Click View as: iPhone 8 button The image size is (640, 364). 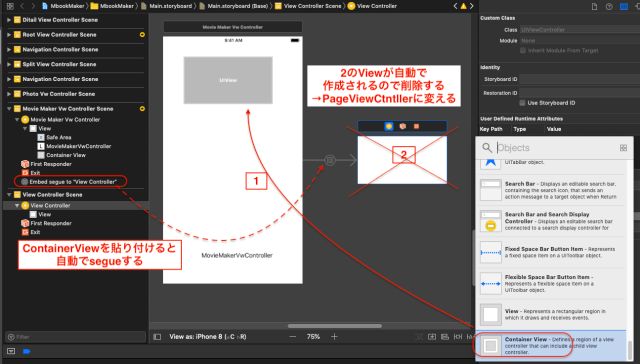pyautogui.click(x=208, y=337)
